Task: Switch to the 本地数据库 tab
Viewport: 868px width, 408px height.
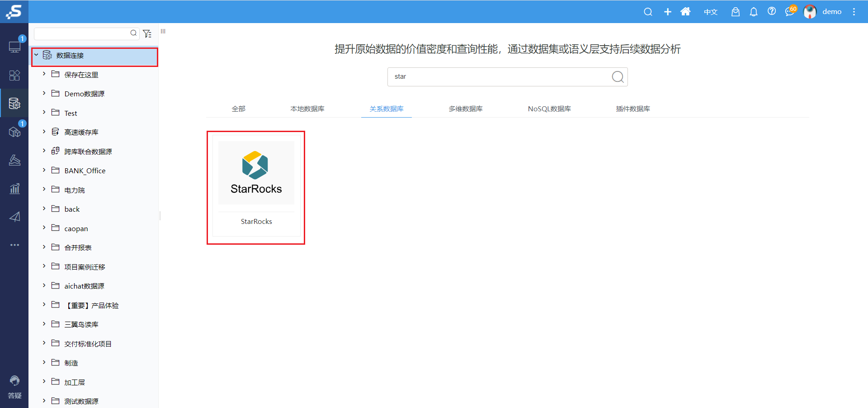Action: (x=307, y=109)
